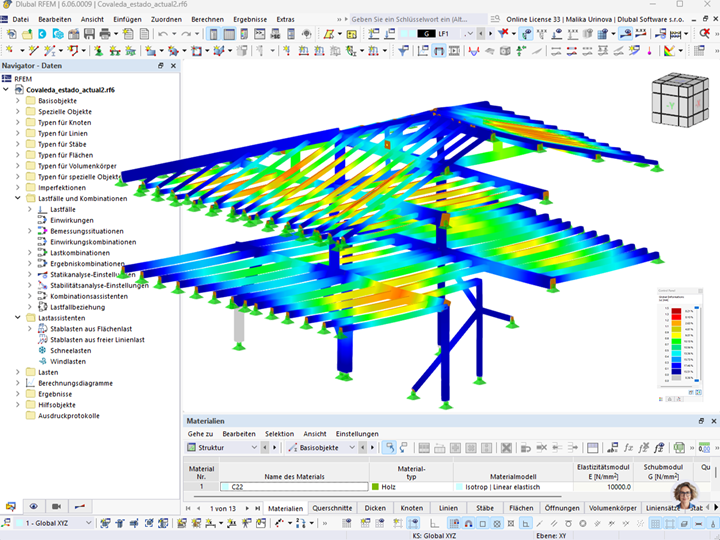
Task: Switch navigator to views camera tab
Action: pos(56,506)
